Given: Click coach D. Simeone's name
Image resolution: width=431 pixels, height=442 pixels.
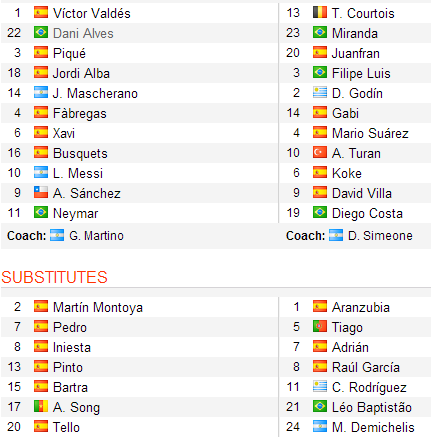Looking at the screenshot, I should tap(380, 236).
